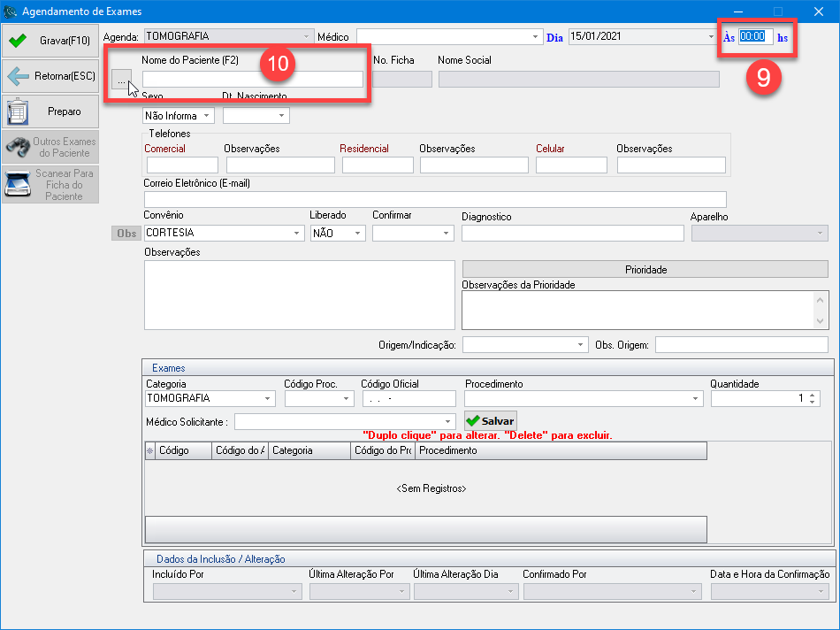This screenshot has height=630, width=840.
Task: Expand the Convênio CORTESIA dropdown
Action: (x=296, y=234)
